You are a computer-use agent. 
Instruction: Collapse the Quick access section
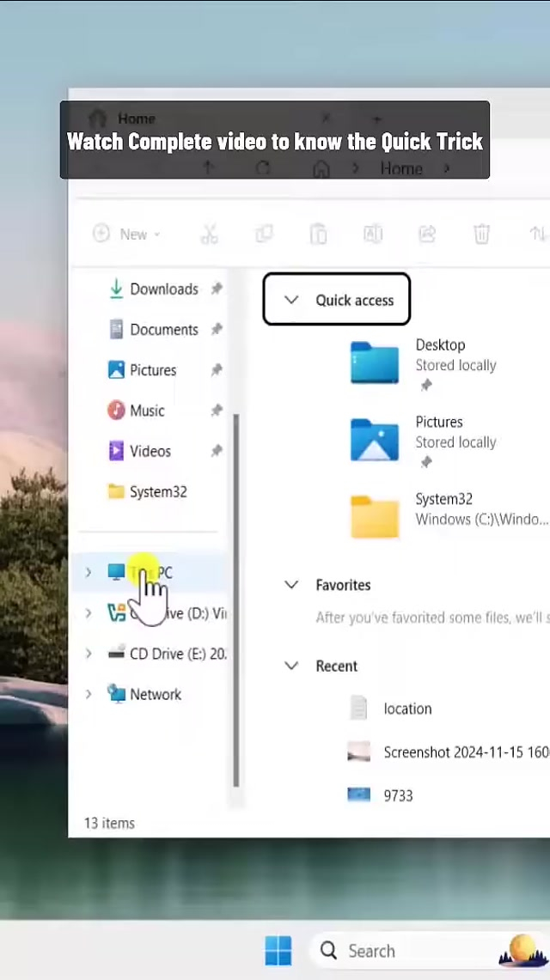pos(291,300)
